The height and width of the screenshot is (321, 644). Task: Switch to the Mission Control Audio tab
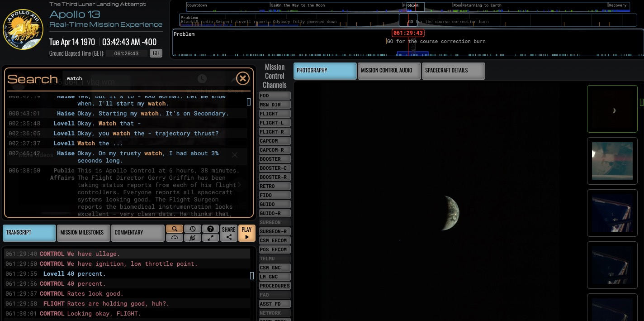click(x=389, y=71)
